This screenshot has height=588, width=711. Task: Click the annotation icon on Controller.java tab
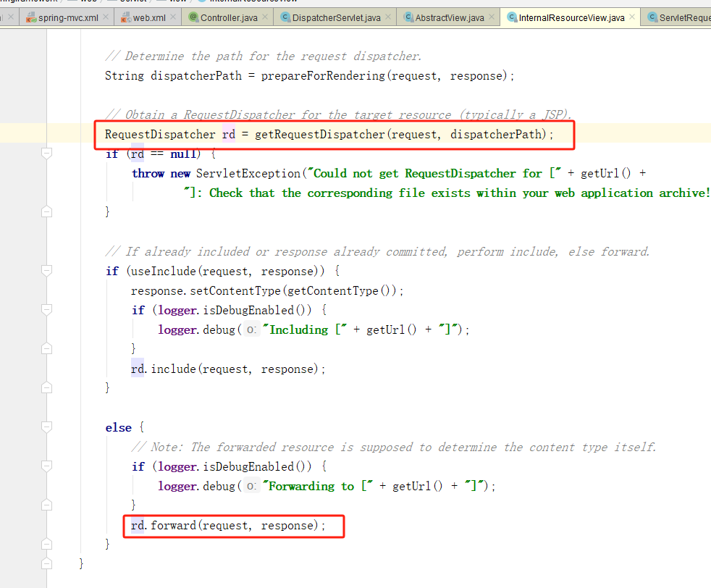(193, 17)
